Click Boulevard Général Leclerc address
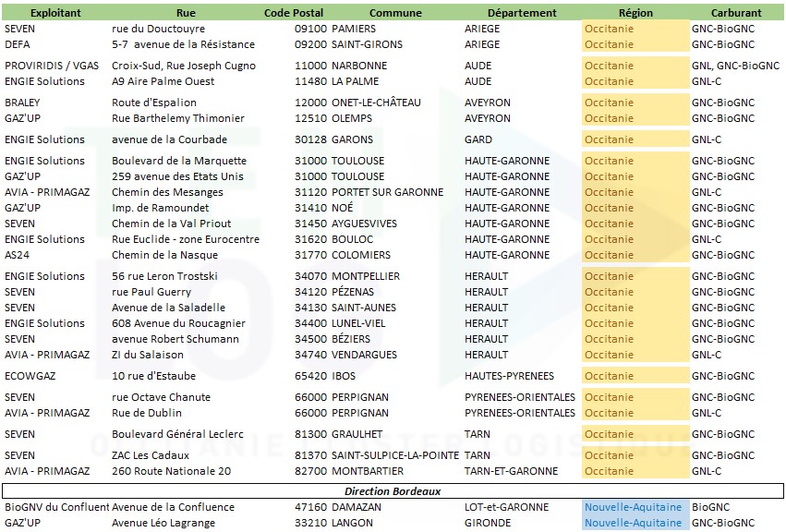 (177, 434)
